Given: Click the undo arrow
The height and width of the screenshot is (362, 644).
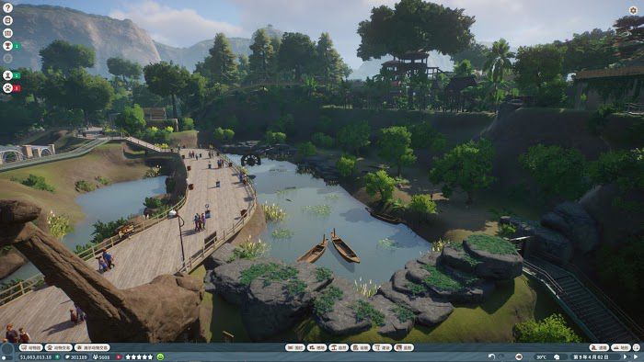Looking at the screenshot, I should pyautogui.click(x=491, y=356).
